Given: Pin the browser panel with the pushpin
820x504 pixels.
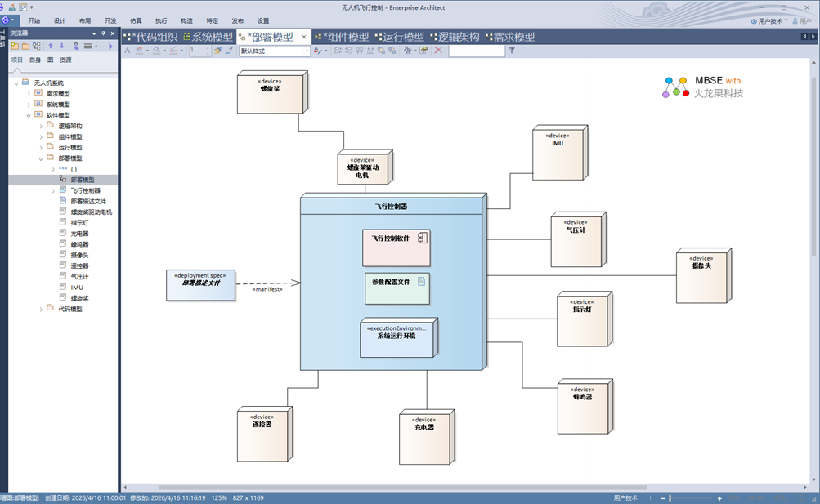Looking at the screenshot, I should [103, 33].
